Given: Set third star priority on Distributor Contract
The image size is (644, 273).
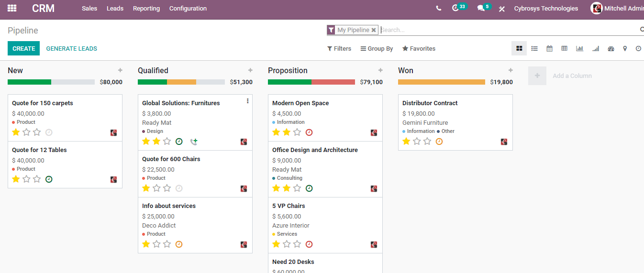Looking at the screenshot, I should coord(427,142).
